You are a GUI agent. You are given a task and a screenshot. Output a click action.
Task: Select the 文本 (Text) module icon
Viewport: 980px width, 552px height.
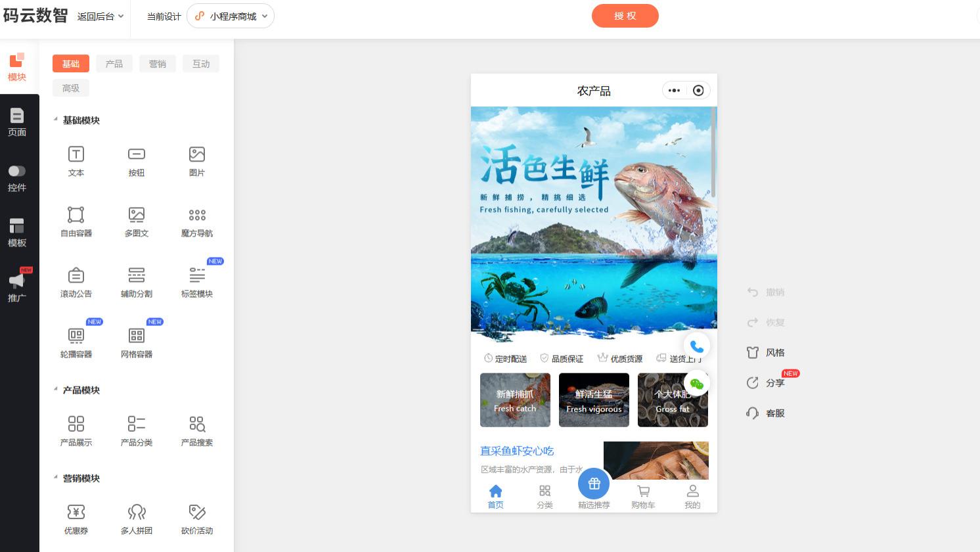[x=76, y=161]
